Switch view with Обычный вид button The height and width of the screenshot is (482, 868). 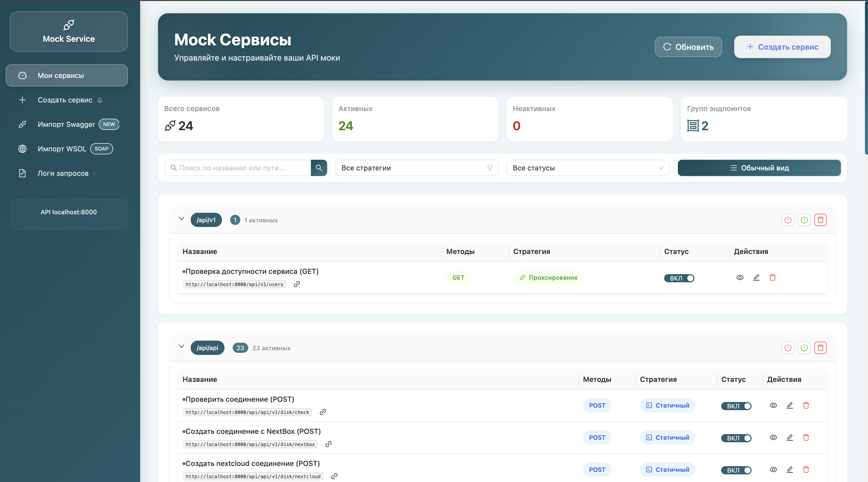pyautogui.click(x=759, y=168)
